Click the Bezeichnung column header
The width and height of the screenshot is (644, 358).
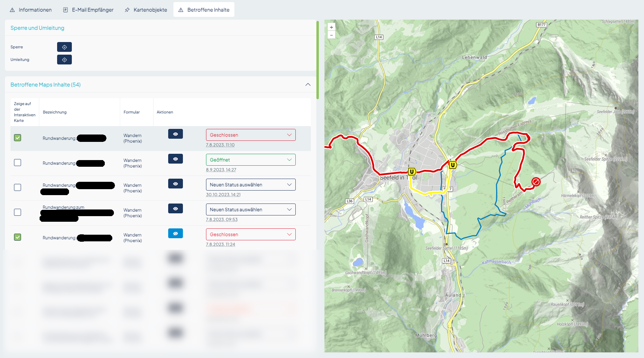point(55,112)
